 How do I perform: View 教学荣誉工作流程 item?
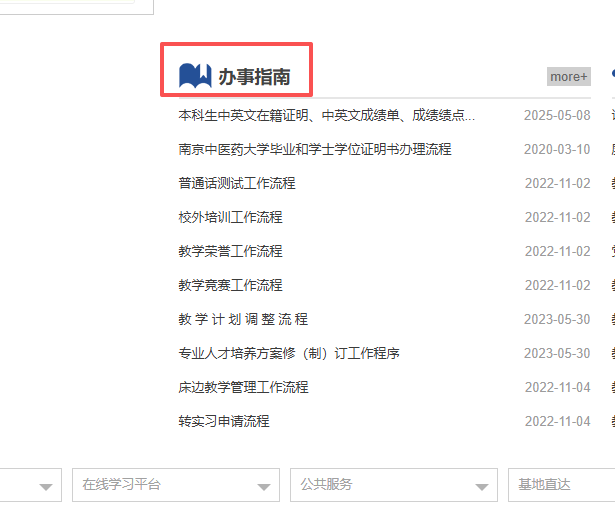pyautogui.click(x=230, y=251)
